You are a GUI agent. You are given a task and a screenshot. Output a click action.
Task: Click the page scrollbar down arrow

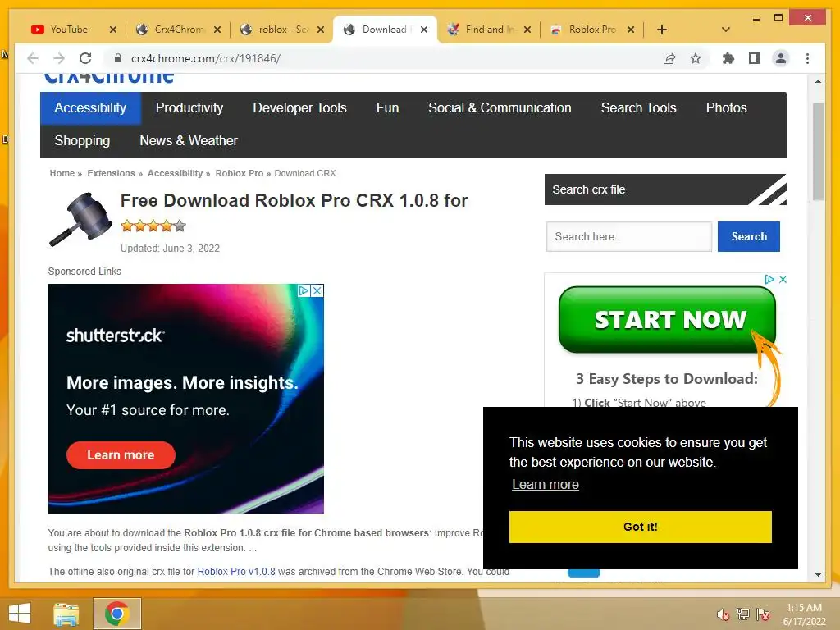pos(818,575)
